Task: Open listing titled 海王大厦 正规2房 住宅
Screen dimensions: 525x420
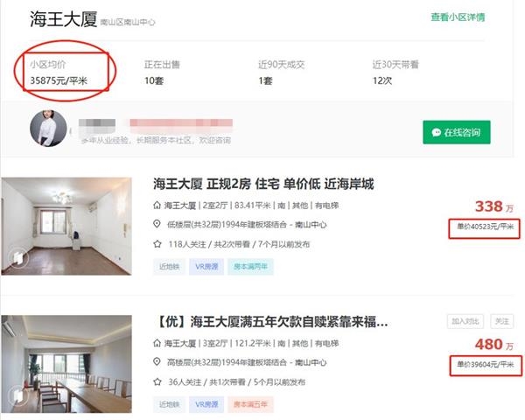Action: coord(263,184)
